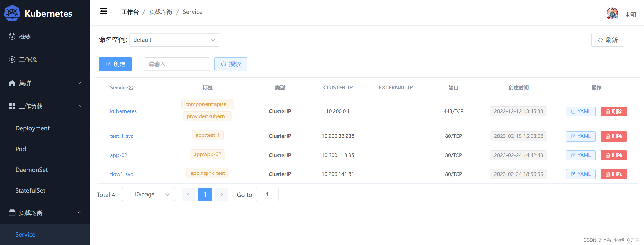Click the 集群 cluster icon
The width and height of the screenshot is (644, 245).
pyautogui.click(x=12, y=83)
